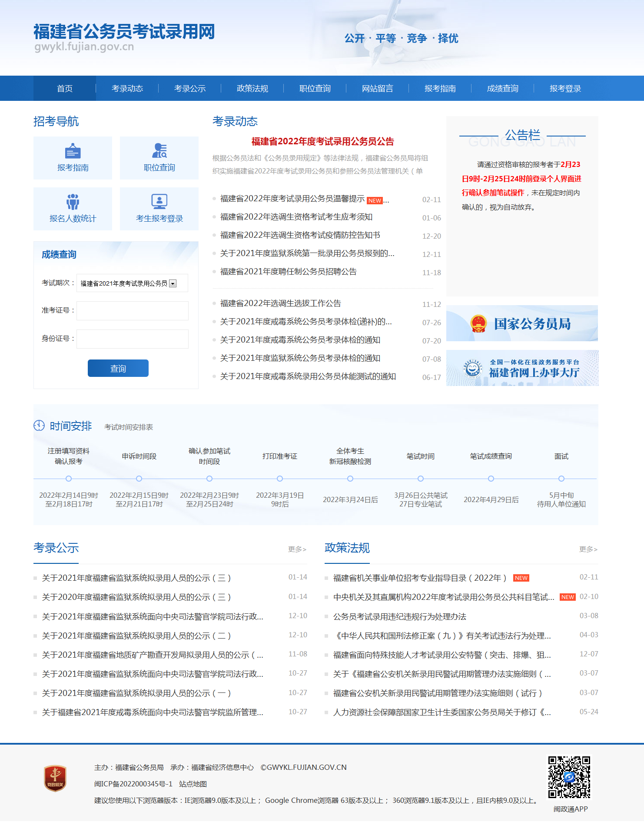This screenshot has height=822, width=644.
Task: Open 更多 link beside 考录公示
Action: click(297, 549)
